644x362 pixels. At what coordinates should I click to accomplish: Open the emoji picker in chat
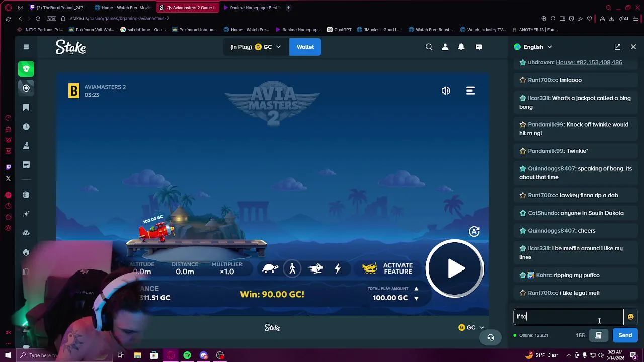tap(630, 317)
